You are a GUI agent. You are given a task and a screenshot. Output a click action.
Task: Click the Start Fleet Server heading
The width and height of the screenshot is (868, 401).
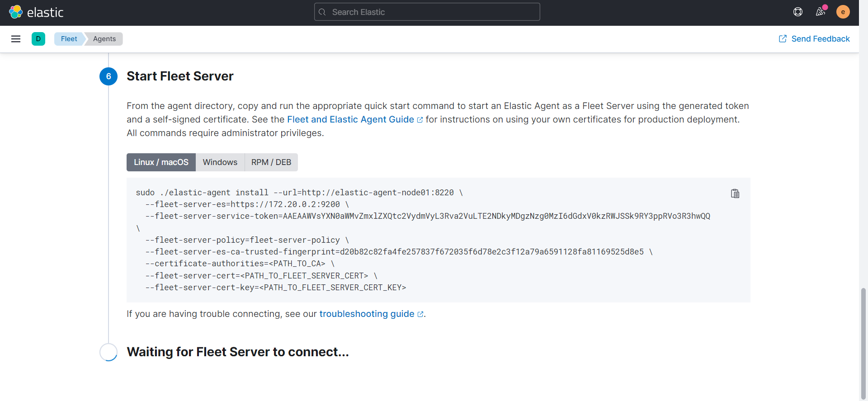(180, 76)
